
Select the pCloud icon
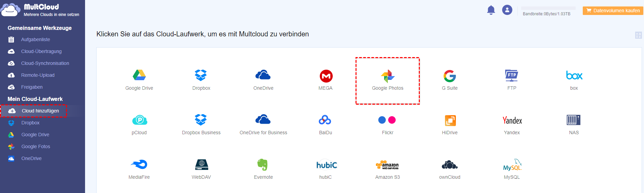[139, 120]
